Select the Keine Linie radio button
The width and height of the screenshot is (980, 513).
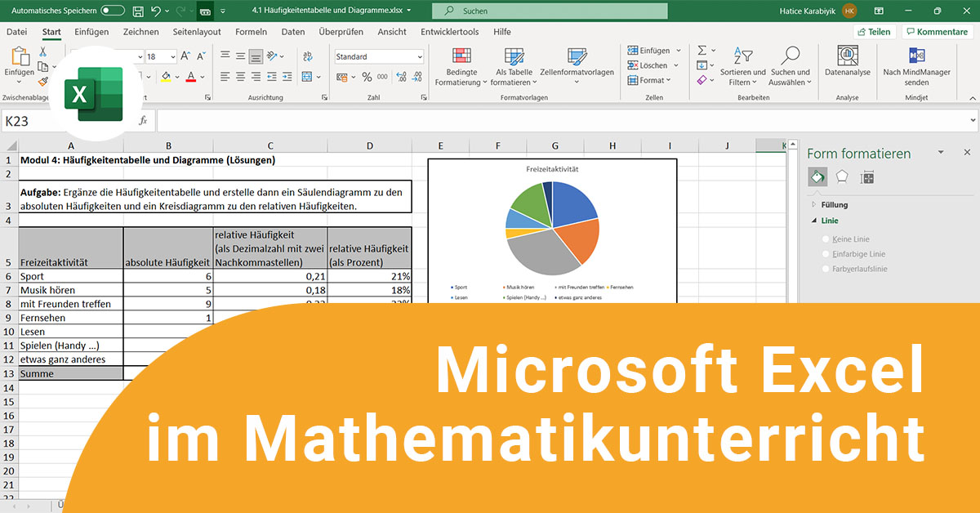point(827,237)
